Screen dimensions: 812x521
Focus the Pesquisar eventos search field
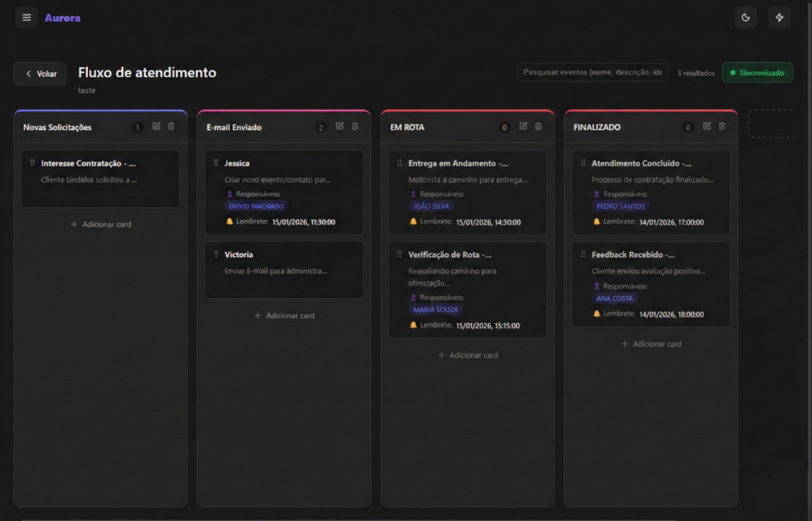coord(592,72)
